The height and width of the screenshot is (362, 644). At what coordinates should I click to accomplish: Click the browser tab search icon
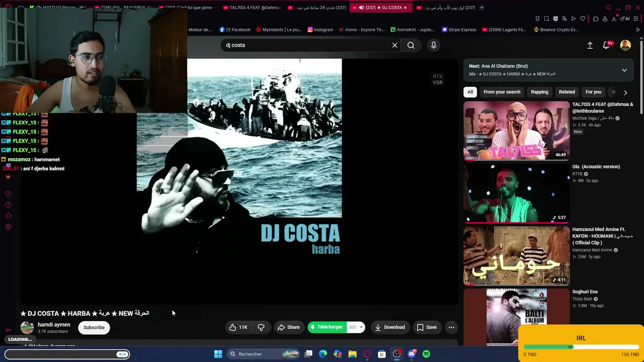[x=608, y=8]
